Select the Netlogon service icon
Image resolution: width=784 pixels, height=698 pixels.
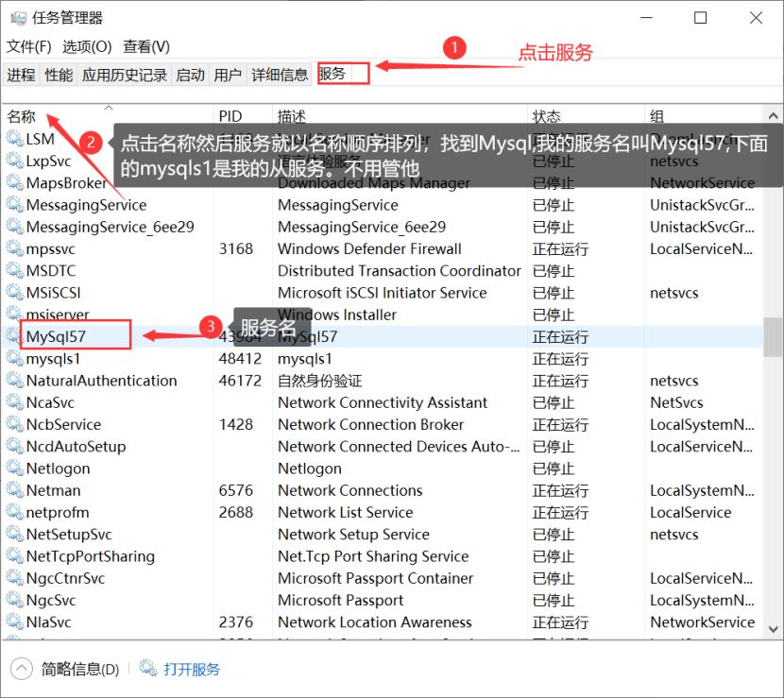13,468
